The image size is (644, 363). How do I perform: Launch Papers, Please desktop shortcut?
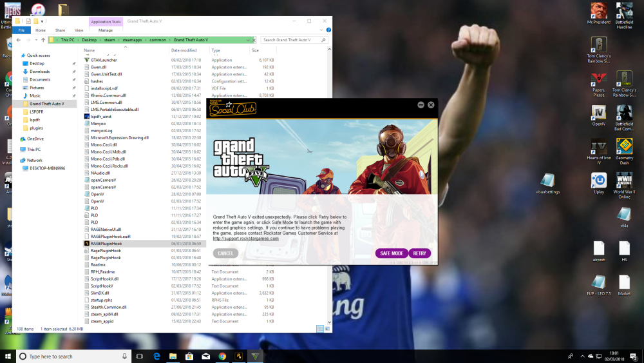[x=598, y=84]
